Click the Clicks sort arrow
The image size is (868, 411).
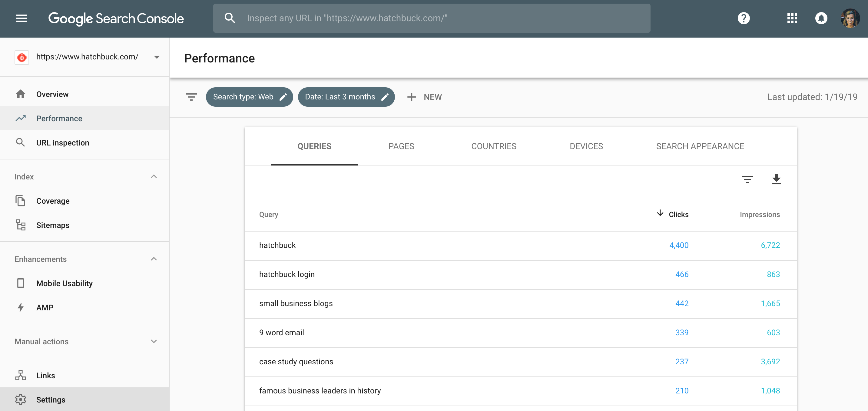(x=660, y=213)
